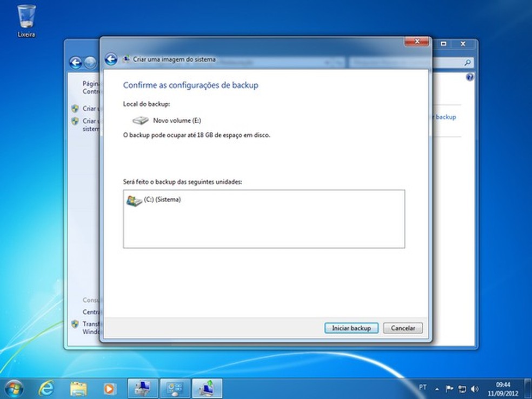532x399 pixels.
Task: Click the speaker icon in system tray
Action: tap(475, 388)
